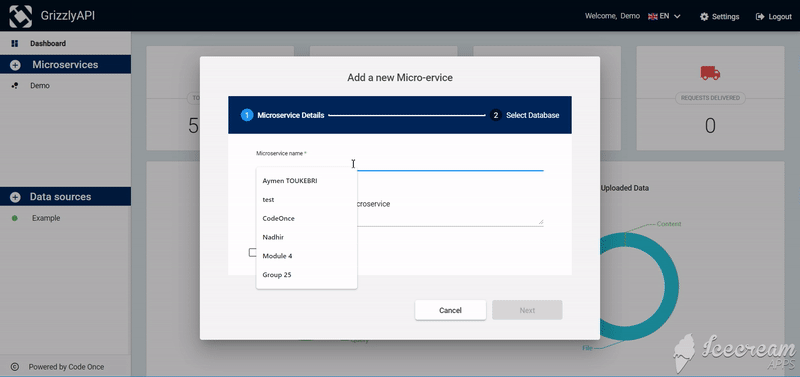The width and height of the screenshot is (800, 377).
Task: Choose Nadhir from the suggestion list
Action: pos(307,237)
